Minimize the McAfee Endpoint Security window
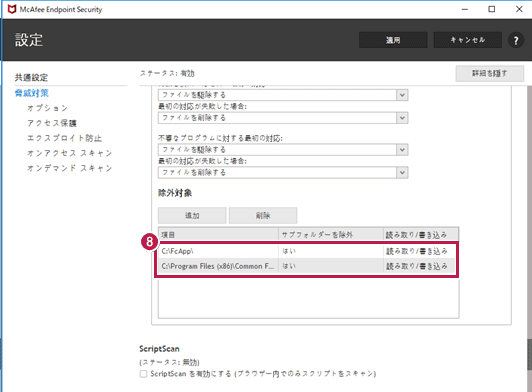Viewport: 532px width, 392px height. [x=465, y=9]
